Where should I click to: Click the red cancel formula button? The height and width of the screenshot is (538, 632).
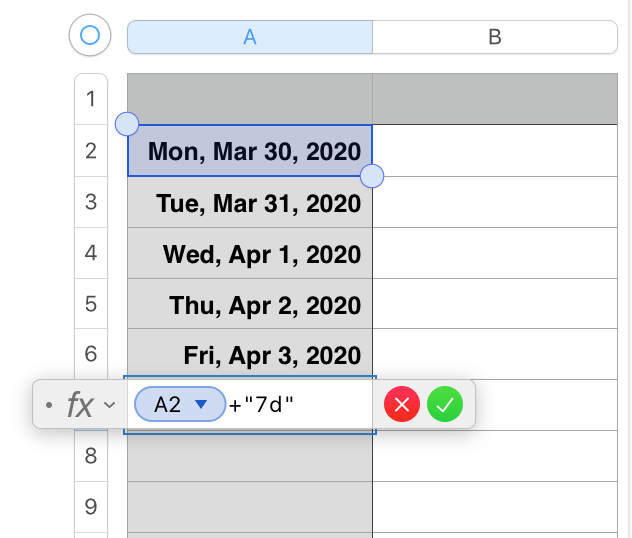[402, 405]
